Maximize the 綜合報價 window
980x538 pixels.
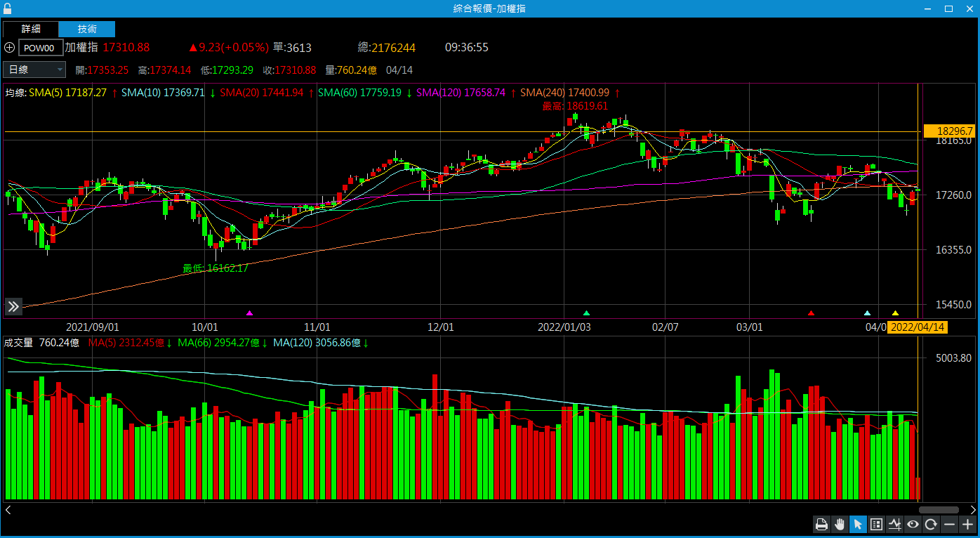coord(948,8)
